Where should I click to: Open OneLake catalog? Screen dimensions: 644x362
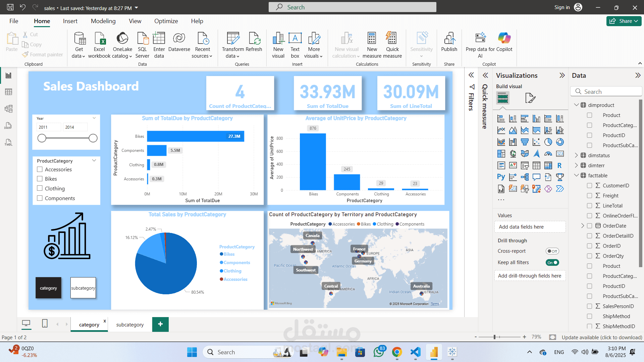coord(122,45)
